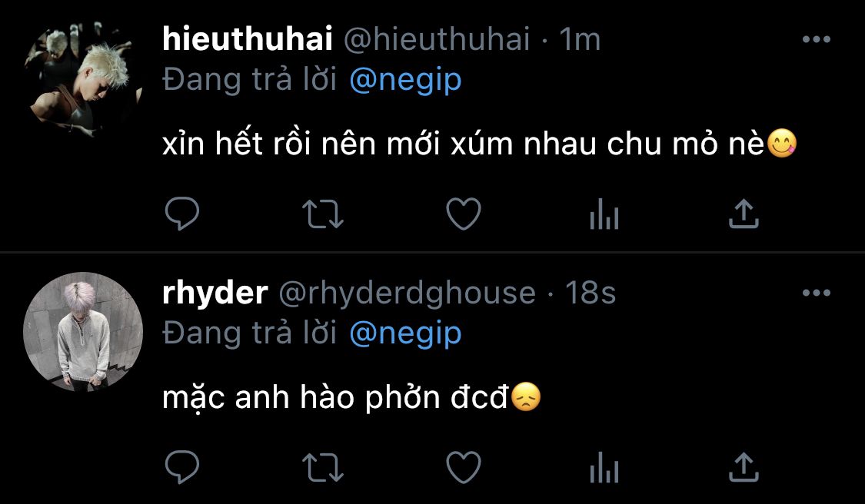Open rhyder's profile picture
Image resolution: width=865 pixels, height=504 pixels.
tap(83, 332)
